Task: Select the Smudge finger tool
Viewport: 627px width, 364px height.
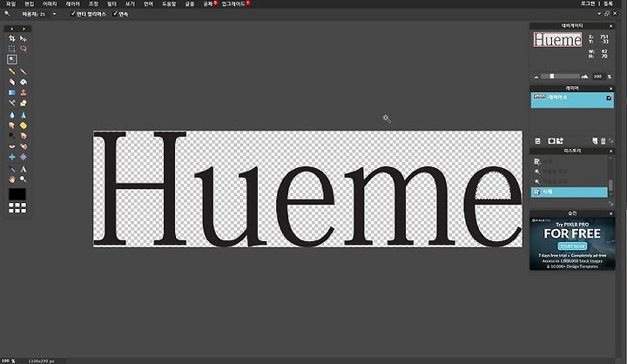Action: coord(12,125)
